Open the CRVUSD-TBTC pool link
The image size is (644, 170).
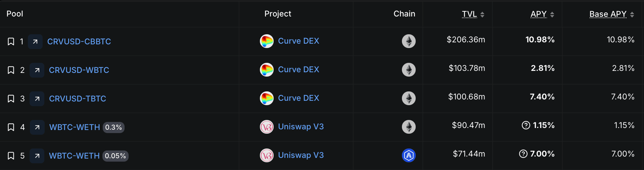pos(78,99)
